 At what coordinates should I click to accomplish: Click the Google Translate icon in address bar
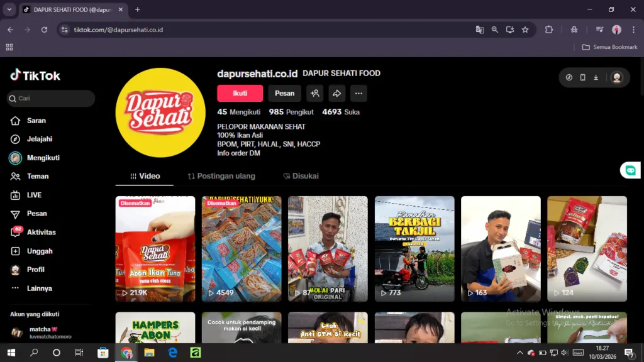click(x=480, y=30)
